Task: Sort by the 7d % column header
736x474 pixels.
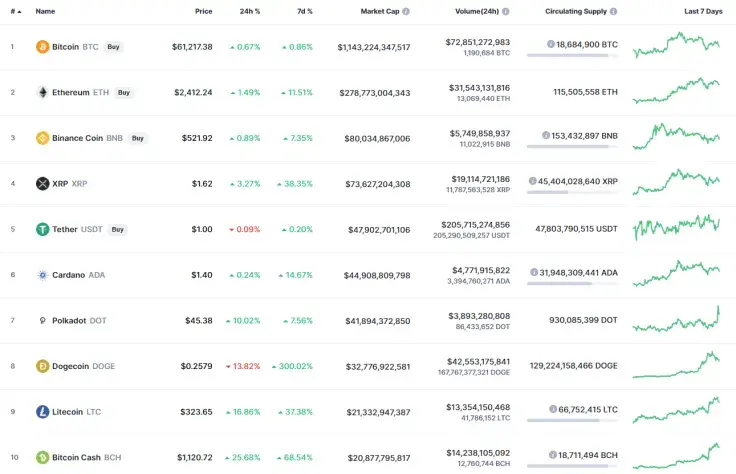Action: click(x=302, y=12)
